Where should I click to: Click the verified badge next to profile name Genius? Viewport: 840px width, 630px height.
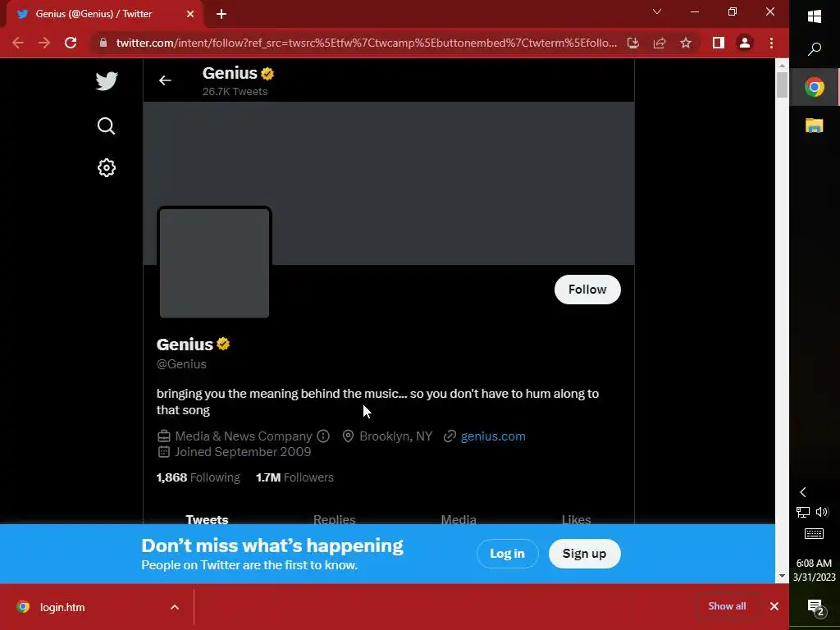(223, 344)
